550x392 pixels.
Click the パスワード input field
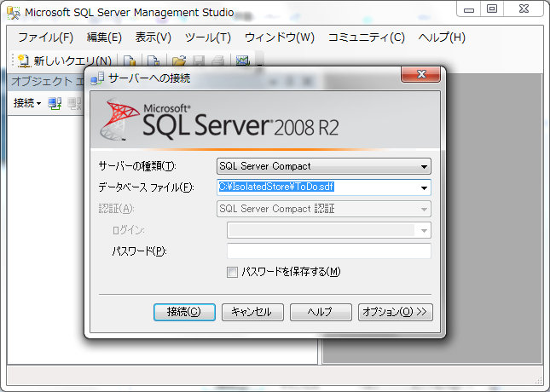[x=329, y=251]
